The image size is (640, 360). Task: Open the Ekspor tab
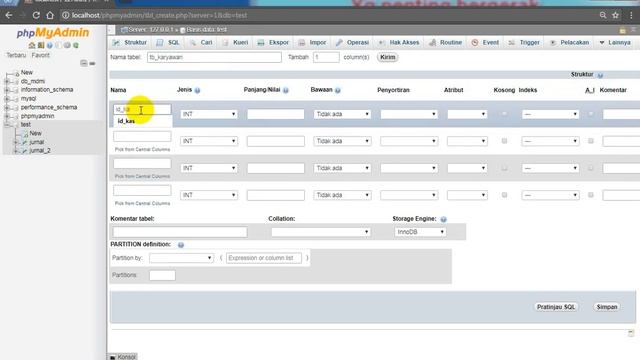(x=273, y=42)
